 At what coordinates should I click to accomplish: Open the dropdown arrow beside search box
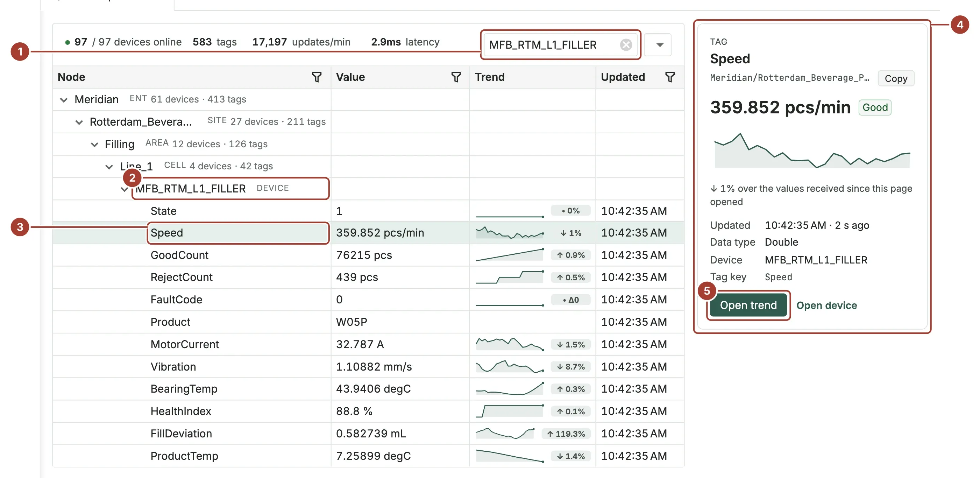(659, 45)
